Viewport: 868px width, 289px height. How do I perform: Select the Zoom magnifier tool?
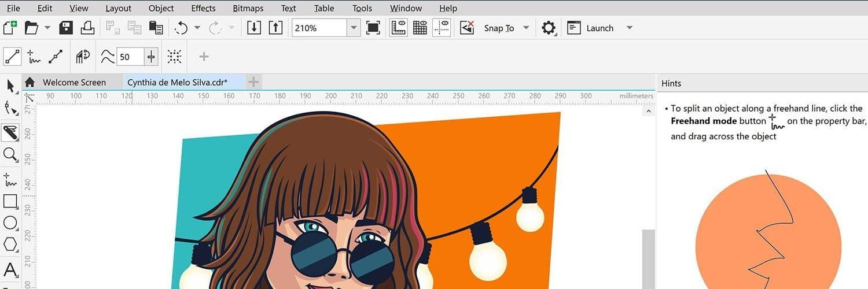10,154
